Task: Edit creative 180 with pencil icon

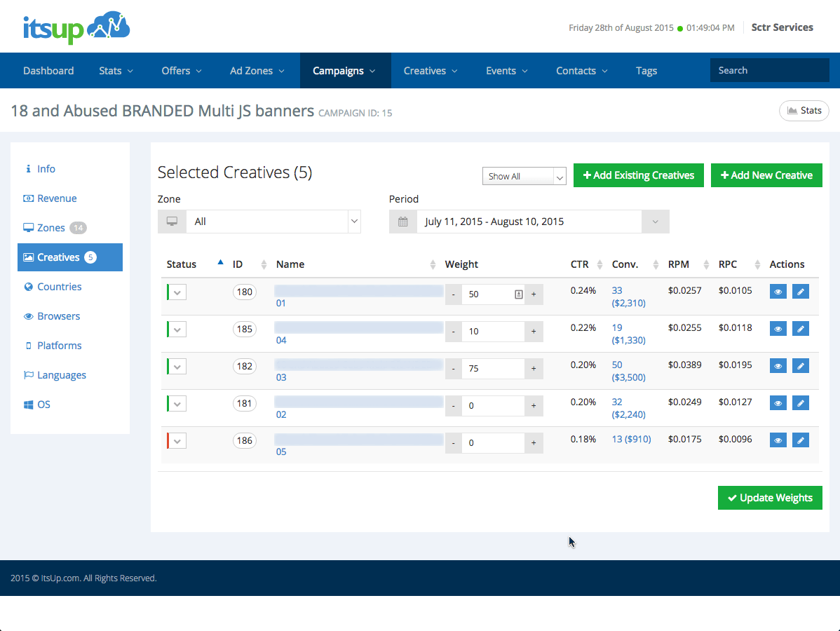Action: [800, 292]
